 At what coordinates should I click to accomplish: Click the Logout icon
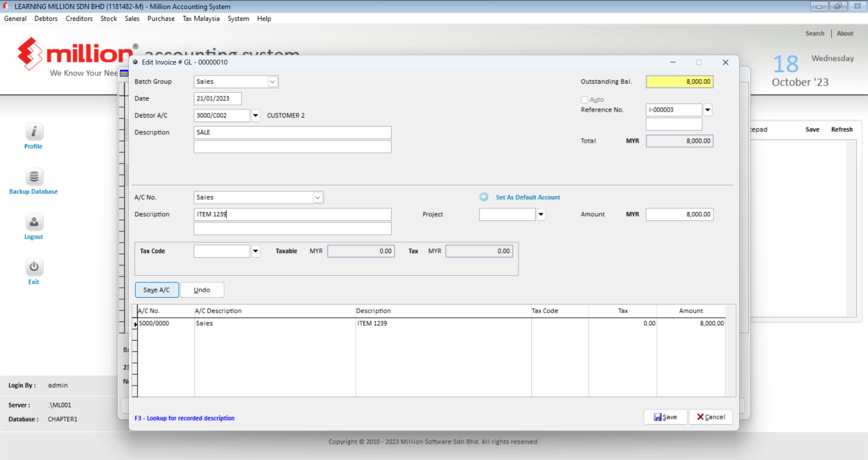click(x=34, y=222)
